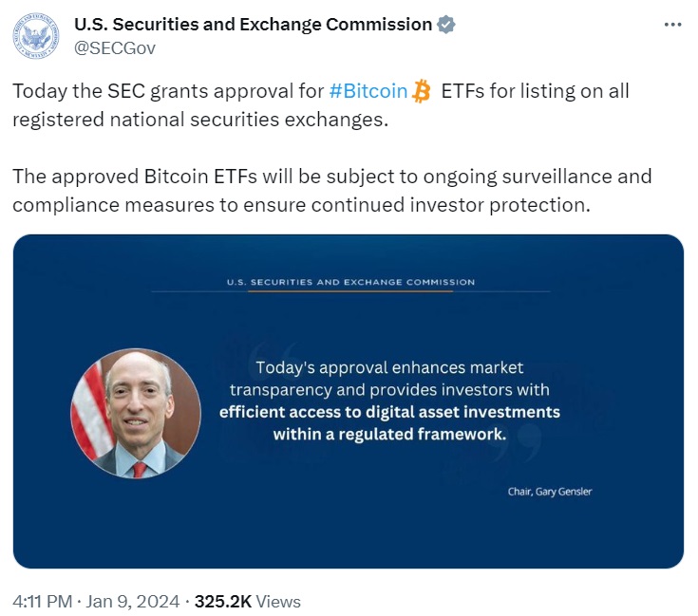The image size is (698, 616).
Task: Open the three-dot more options menu
Action: coord(672,25)
